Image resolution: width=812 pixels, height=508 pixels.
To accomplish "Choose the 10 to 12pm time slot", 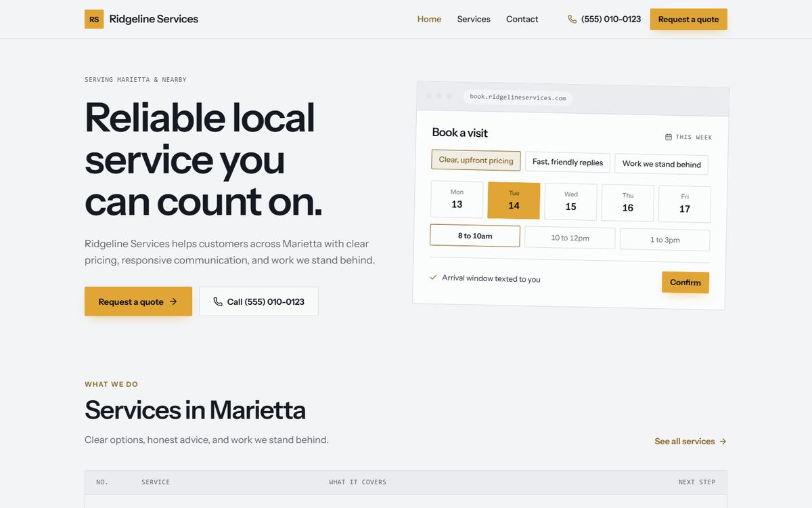I will (570, 238).
